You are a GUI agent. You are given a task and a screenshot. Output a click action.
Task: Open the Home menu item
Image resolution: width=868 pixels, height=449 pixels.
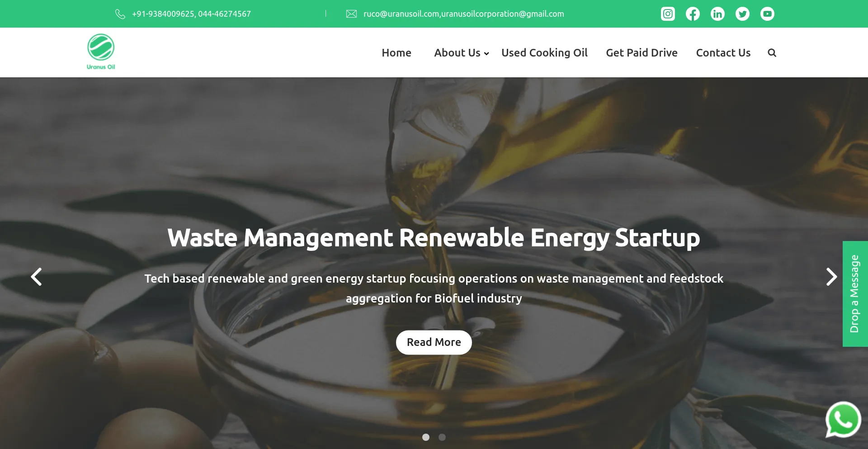click(396, 53)
